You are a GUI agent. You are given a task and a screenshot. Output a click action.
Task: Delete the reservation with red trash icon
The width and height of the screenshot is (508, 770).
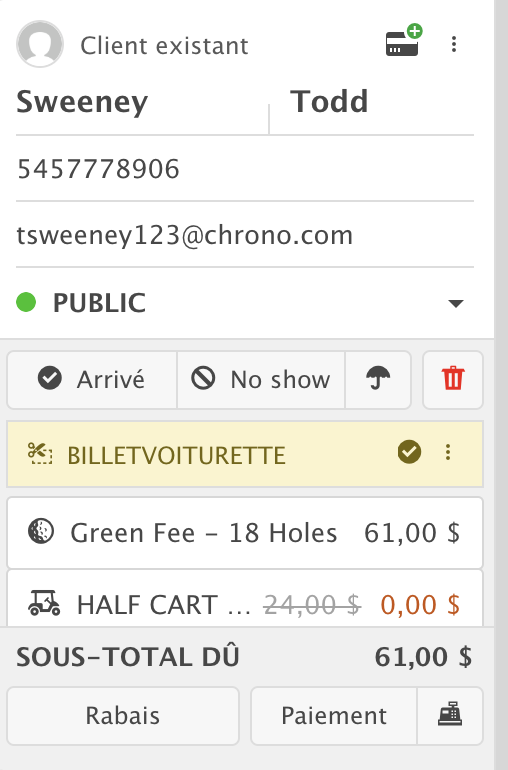pos(453,380)
